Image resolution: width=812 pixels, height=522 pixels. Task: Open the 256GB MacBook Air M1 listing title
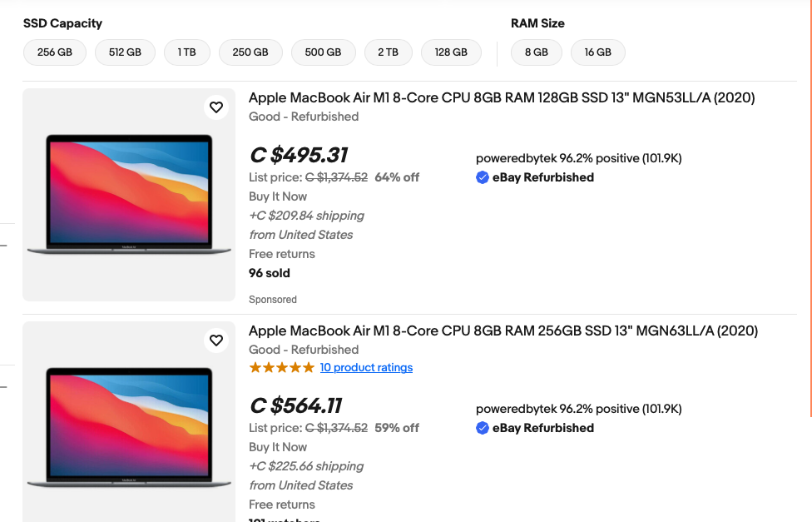pos(503,331)
